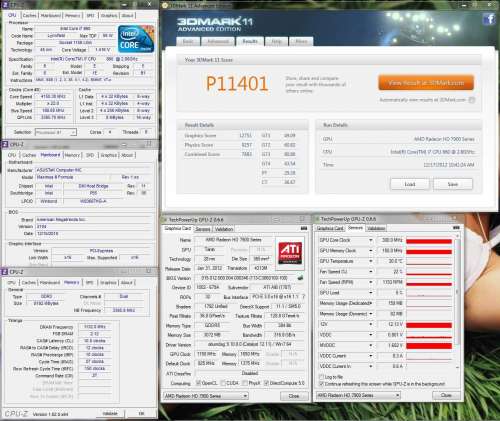Click View Result at 3DMark.com button
500x421 pixels.
pos(426,83)
